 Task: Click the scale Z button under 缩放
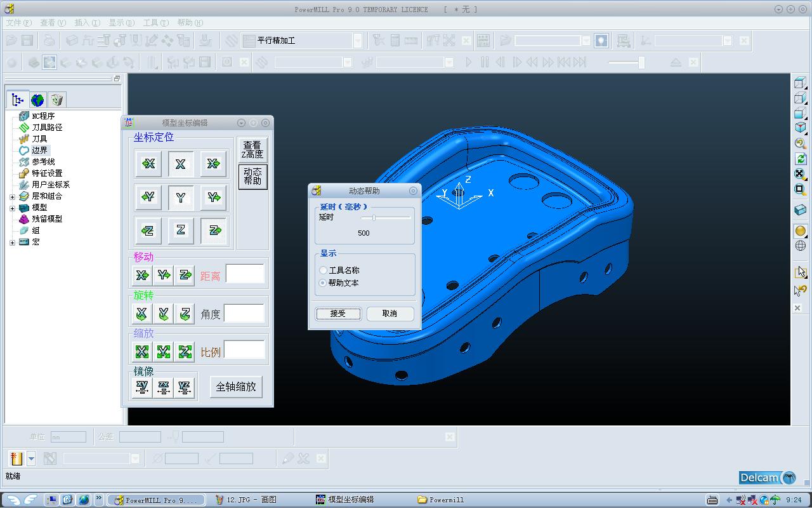185,351
